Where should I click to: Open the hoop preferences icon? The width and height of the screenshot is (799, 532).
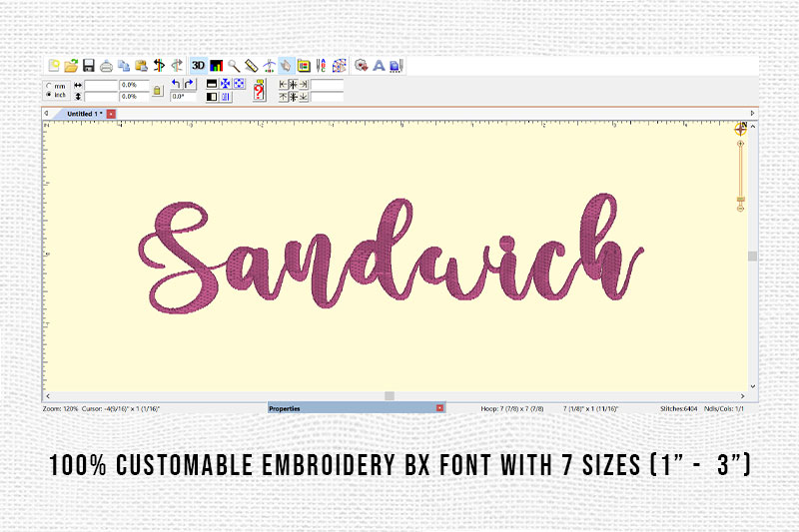coord(304,65)
